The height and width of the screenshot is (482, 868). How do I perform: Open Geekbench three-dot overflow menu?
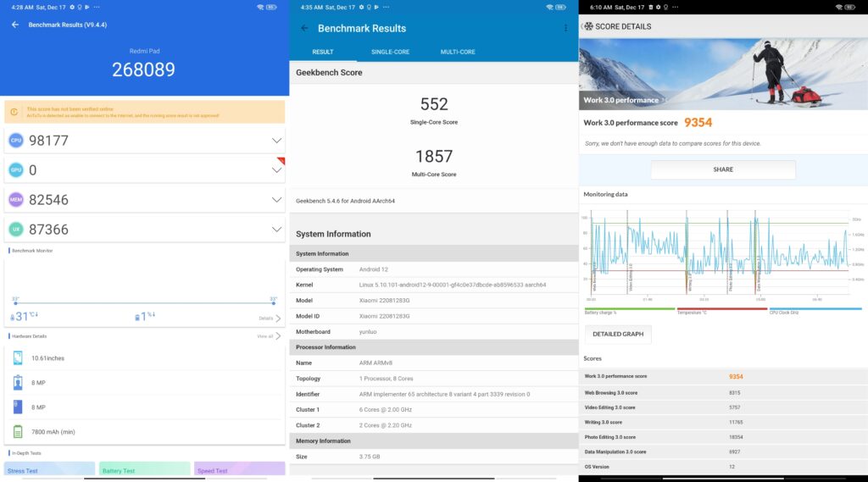click(565, 28)
